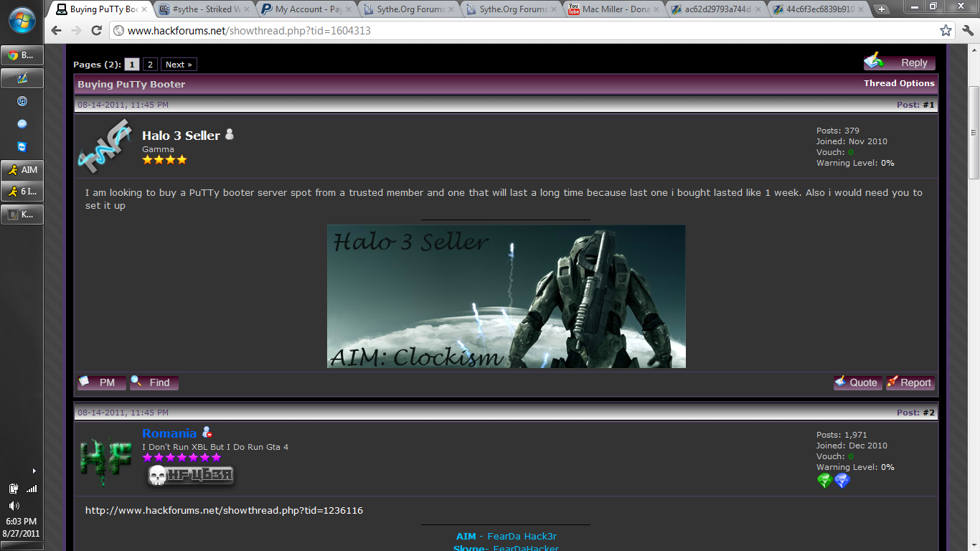Click the blue diamond award icon

(842, 481)
